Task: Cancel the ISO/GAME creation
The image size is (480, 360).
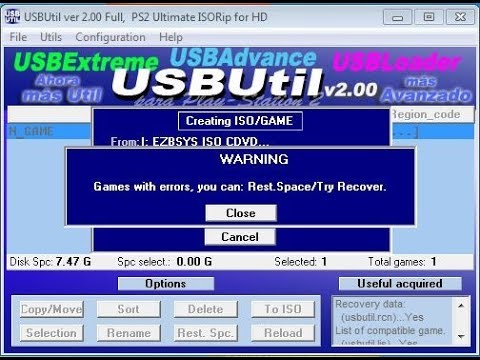Action: pos(240,237)
